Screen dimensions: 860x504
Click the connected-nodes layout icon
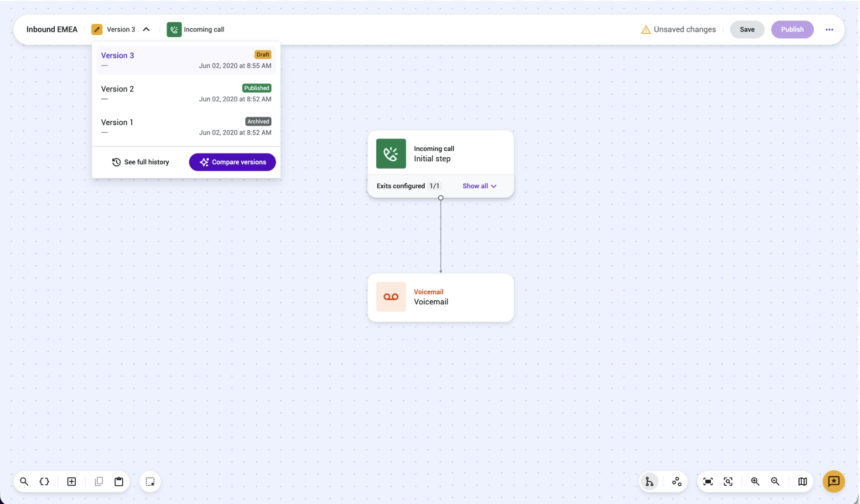coord(676,481)
